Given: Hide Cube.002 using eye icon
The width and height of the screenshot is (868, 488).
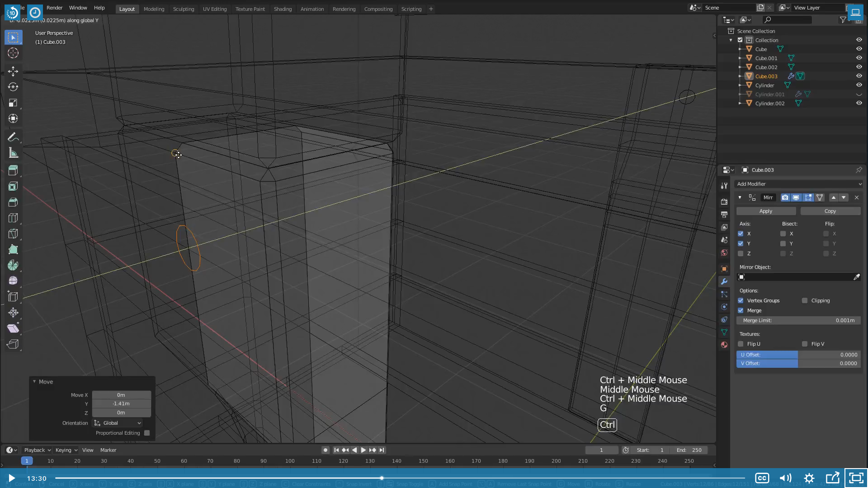Looking at the screenshot, I should pyautogui.click(x=859, y=67).
